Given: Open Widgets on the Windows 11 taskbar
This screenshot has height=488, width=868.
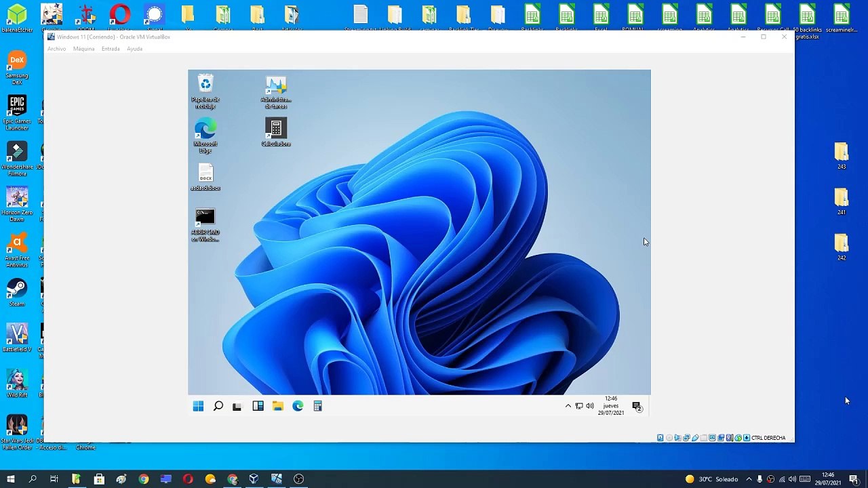Looking at the screenshot, I should pos(258,406).
